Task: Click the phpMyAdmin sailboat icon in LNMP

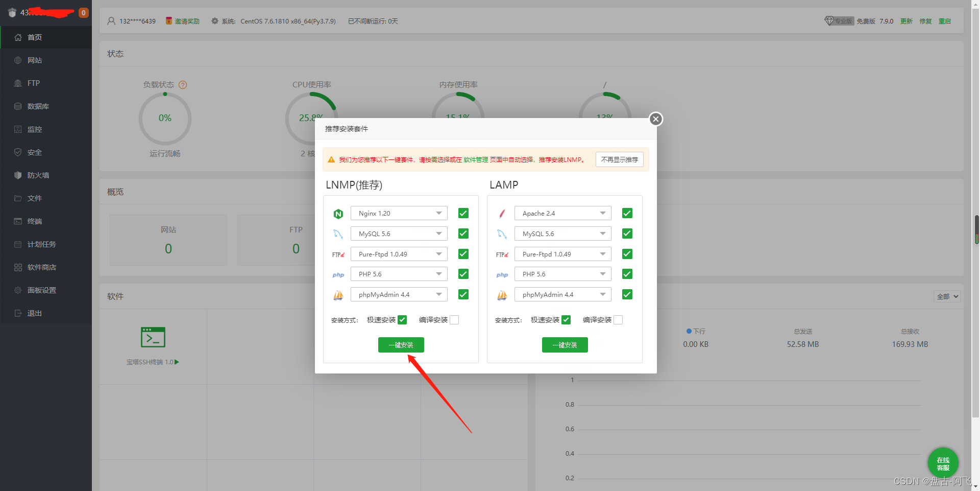Action: [x=338, y=295]
